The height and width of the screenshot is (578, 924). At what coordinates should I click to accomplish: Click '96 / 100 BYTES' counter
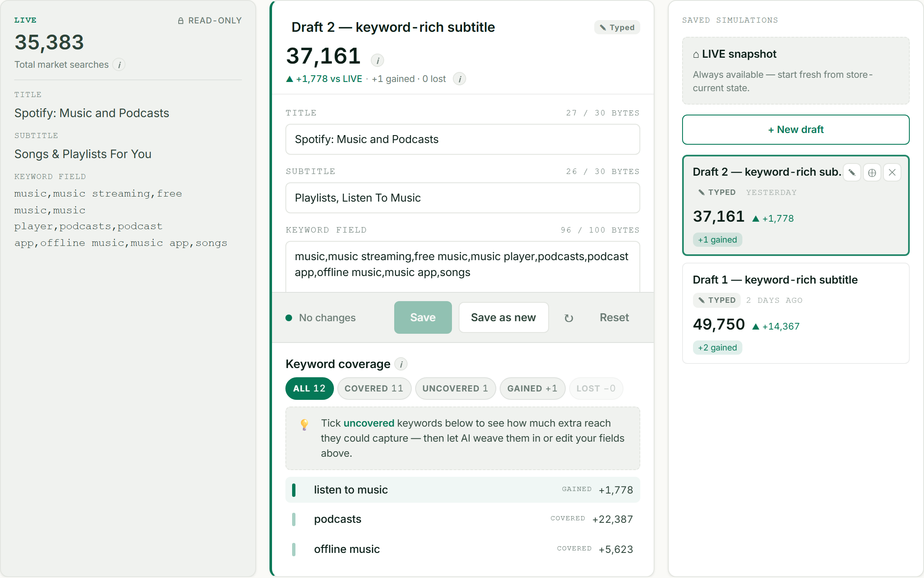tap(600, 230)
